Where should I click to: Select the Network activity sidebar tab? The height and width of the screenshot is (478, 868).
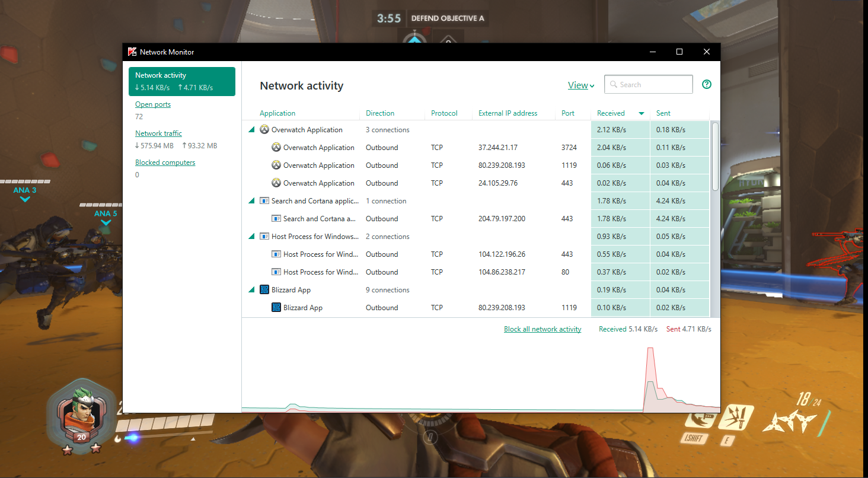click(181, 81)
